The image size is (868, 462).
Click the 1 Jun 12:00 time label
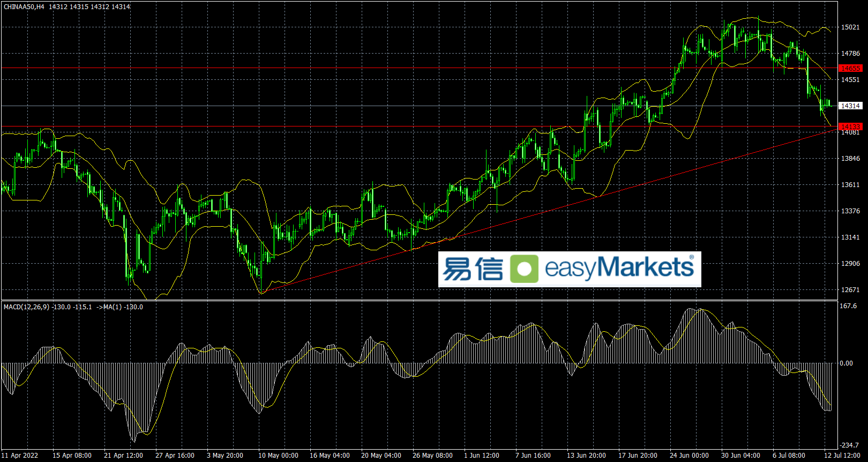pos(482,456)
